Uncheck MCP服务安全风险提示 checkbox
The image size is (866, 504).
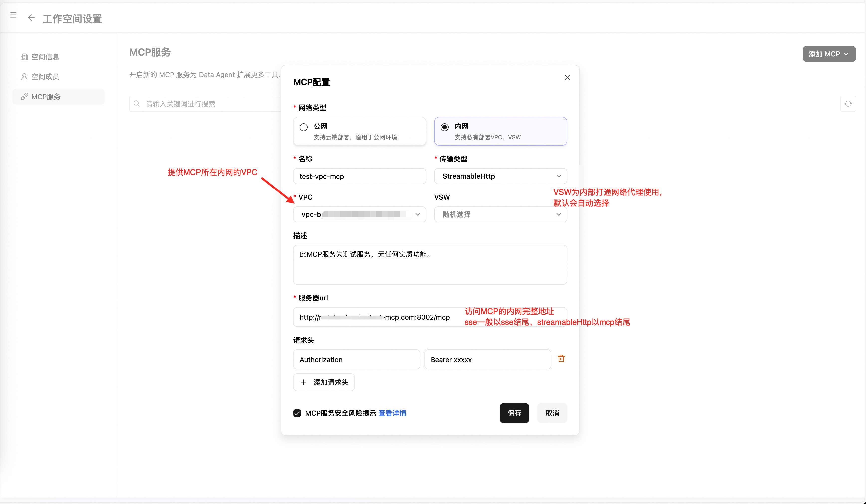coord(297,413)
